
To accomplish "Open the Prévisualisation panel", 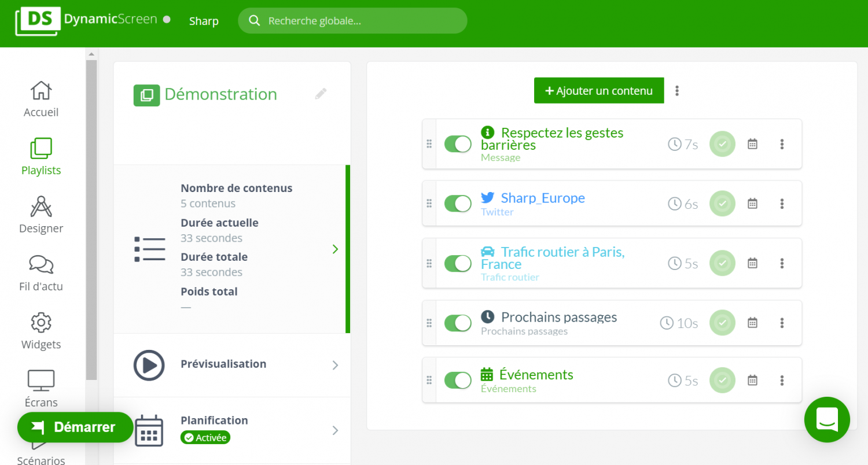I will click(x=232, y=365).
